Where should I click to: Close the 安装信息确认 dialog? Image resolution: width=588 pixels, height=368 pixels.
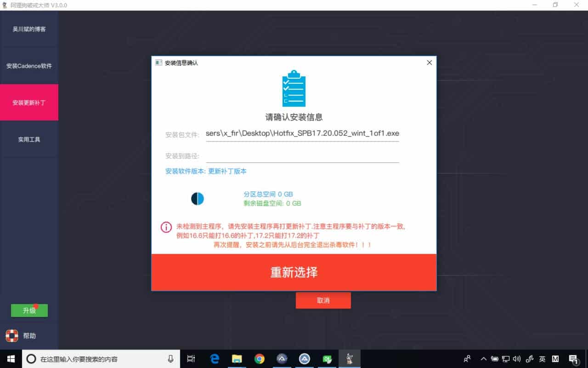pos(429,63)
